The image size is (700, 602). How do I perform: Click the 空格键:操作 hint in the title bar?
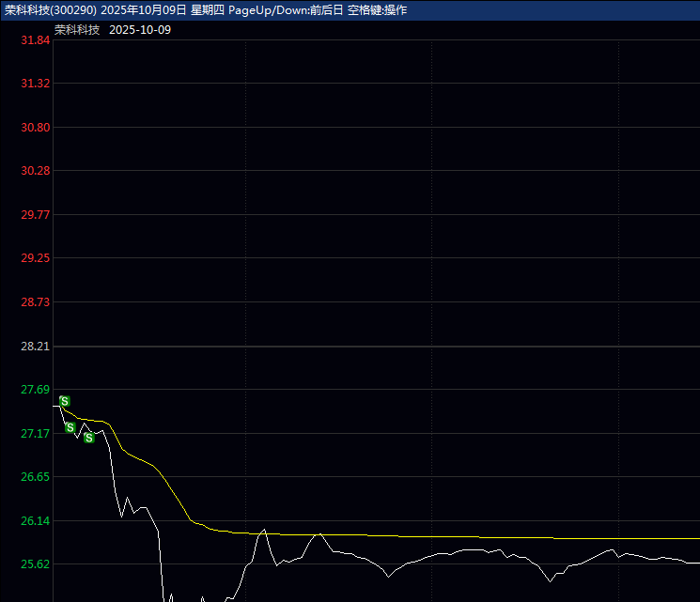(370, 9)
